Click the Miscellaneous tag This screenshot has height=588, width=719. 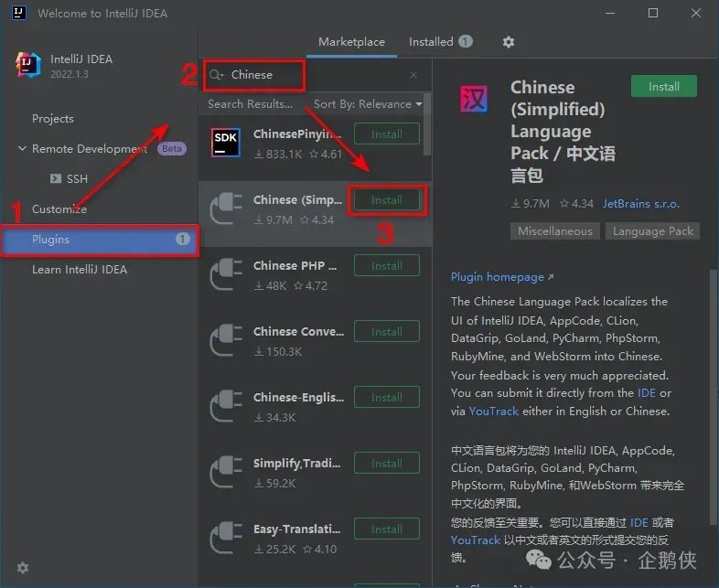555,231
